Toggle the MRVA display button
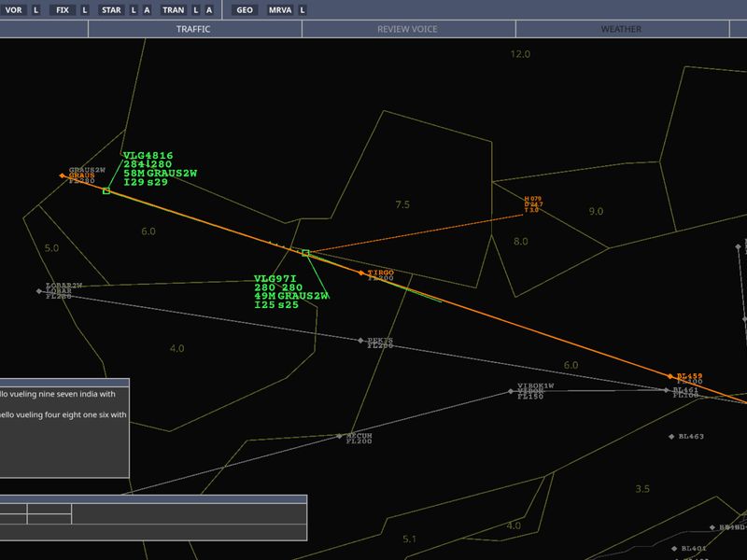This screenshot has width=747, height=560. [x=280, y=10]
